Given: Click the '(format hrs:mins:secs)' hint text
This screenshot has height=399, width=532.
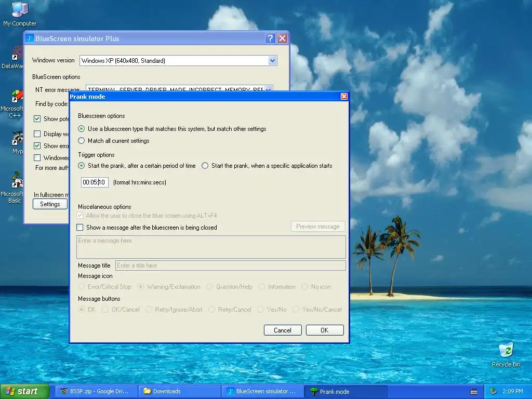Looking at the screenshot, I should pyautogui.click(x=140, y=182).
